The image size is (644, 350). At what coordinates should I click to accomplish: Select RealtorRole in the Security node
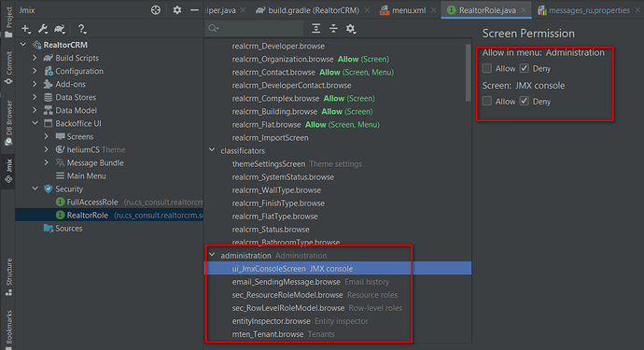tap(109, 216)
